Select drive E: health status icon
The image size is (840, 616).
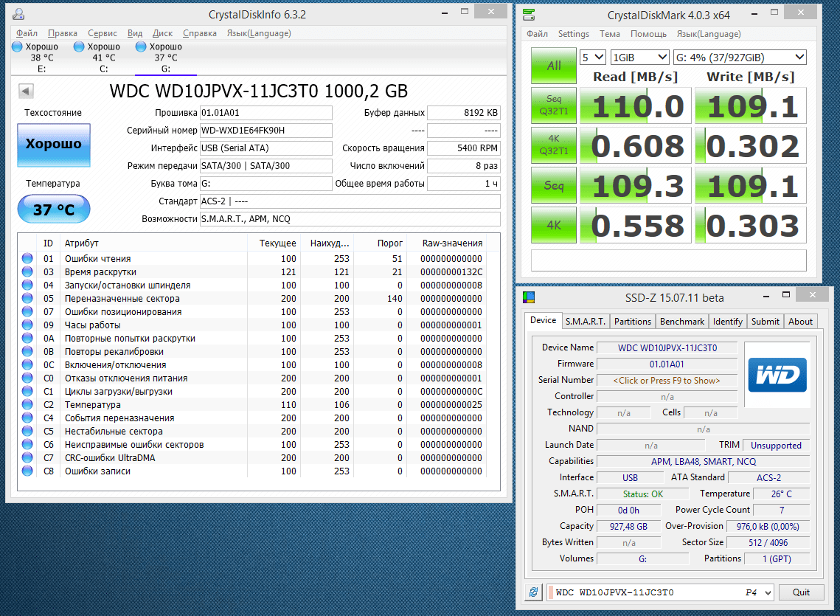pos(17,46)
